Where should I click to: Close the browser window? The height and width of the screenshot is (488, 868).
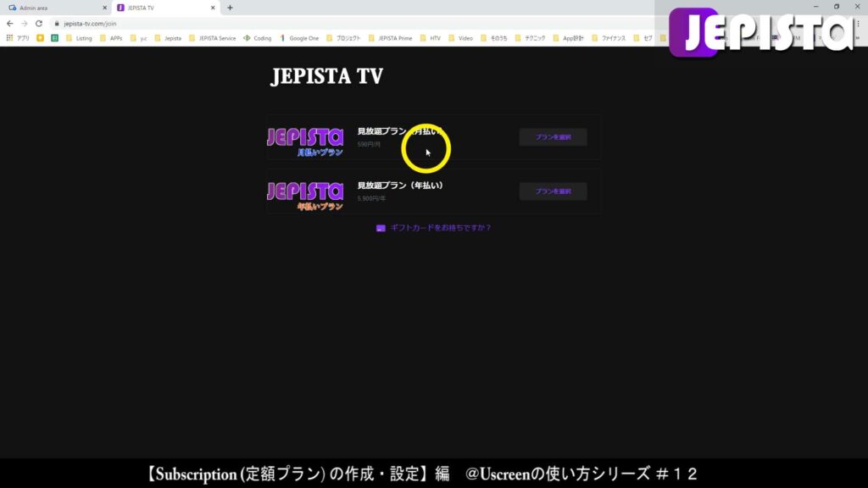858,7
